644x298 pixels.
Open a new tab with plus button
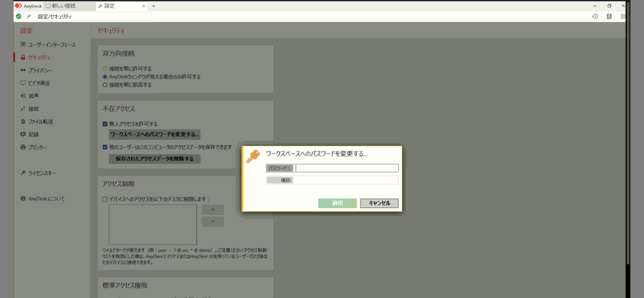click(x=153, y=6)
